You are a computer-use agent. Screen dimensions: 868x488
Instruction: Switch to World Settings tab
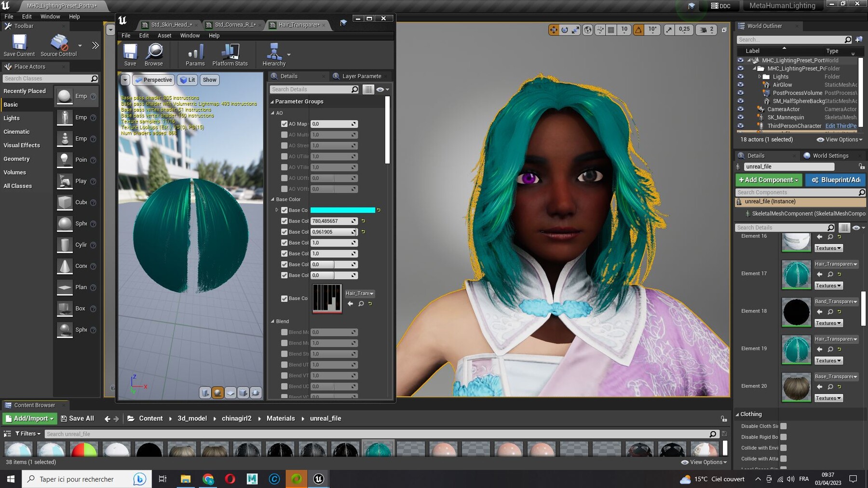830,156
